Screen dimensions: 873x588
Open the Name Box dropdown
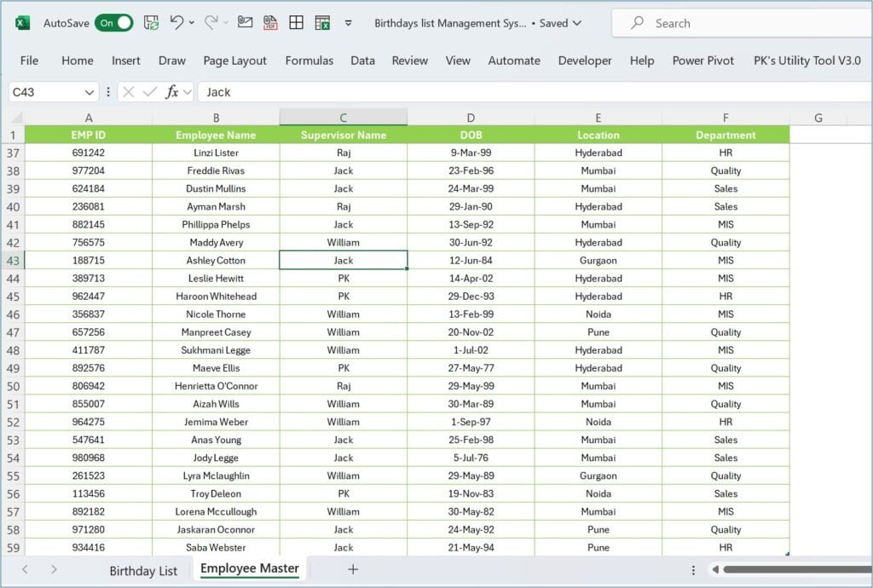tap(89, 91)
